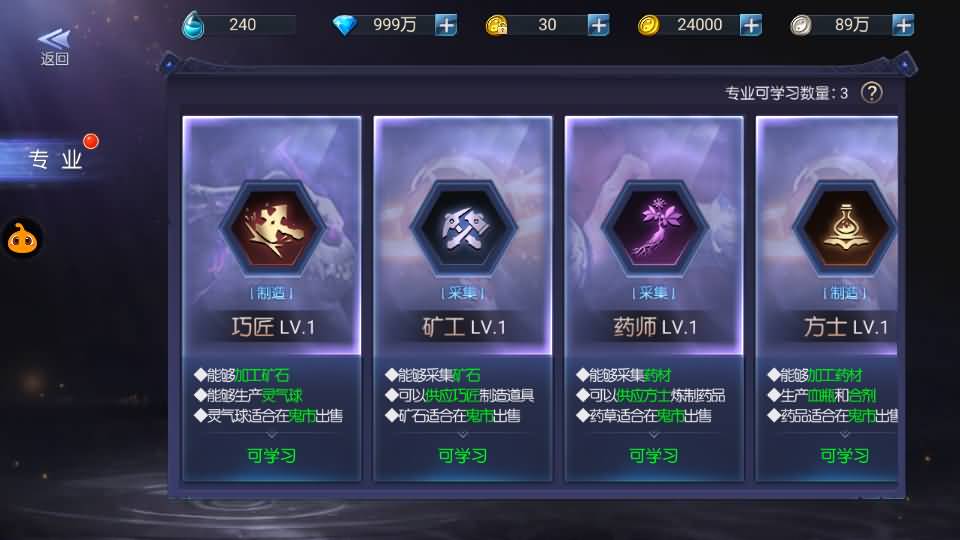This screenshot has width=960, height=540.
Task: Click the 巧匠 crafting hexagon icon
Action: pos(272,228)
